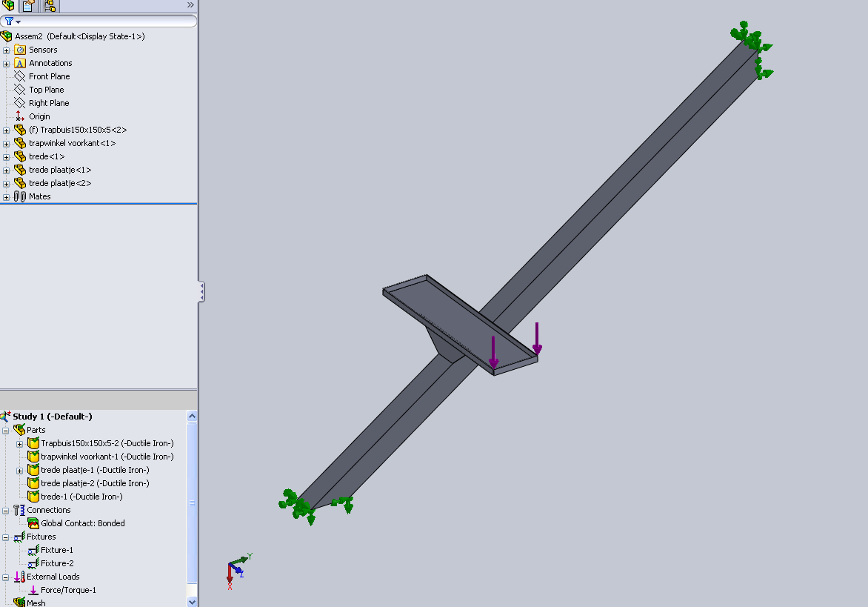Switch to the ConfigurationManager tab
868x607 pixels.
coord(50,6)
